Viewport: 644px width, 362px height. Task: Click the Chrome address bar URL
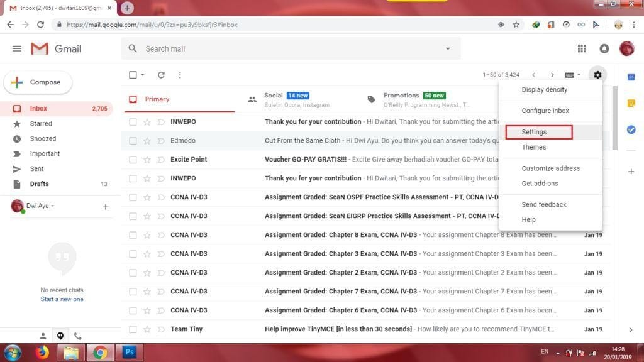[152, 25]
